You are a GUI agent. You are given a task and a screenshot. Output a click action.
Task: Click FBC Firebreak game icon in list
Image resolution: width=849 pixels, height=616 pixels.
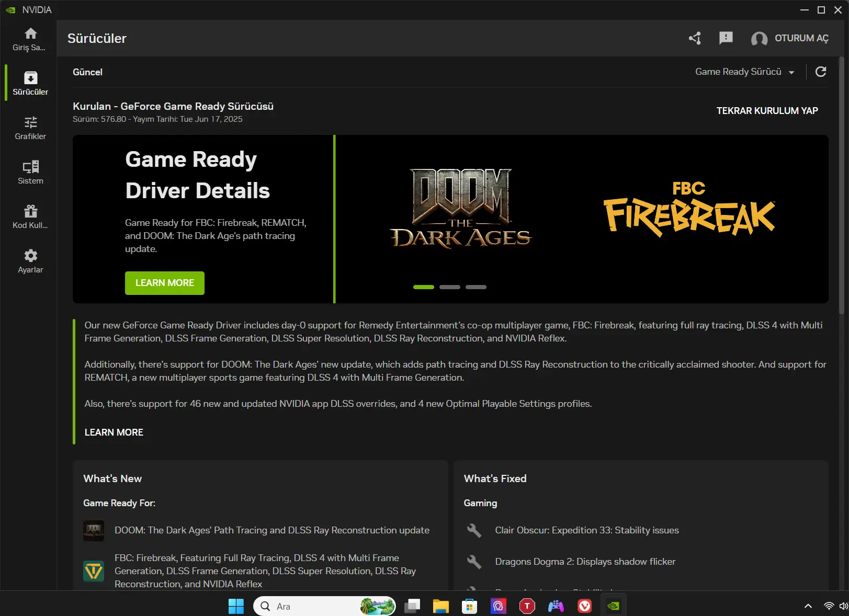[94, 571]
